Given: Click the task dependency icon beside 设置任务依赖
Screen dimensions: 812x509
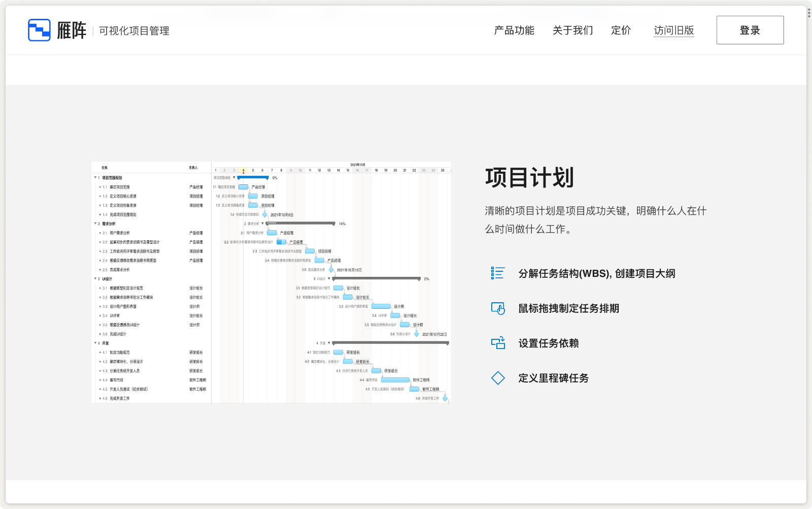Looking at the screenshot, I should 498,343.
